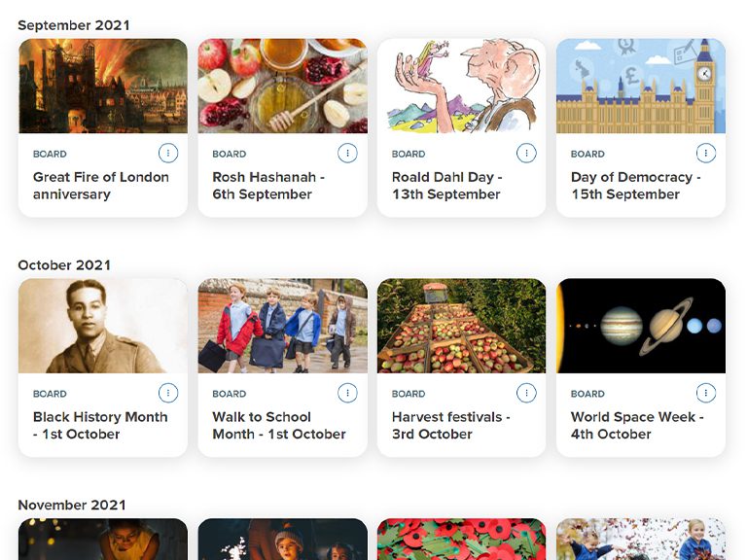Click the 'Great Fire of London anniversary' title
747x560 pixels.
(x=101, y=186)
